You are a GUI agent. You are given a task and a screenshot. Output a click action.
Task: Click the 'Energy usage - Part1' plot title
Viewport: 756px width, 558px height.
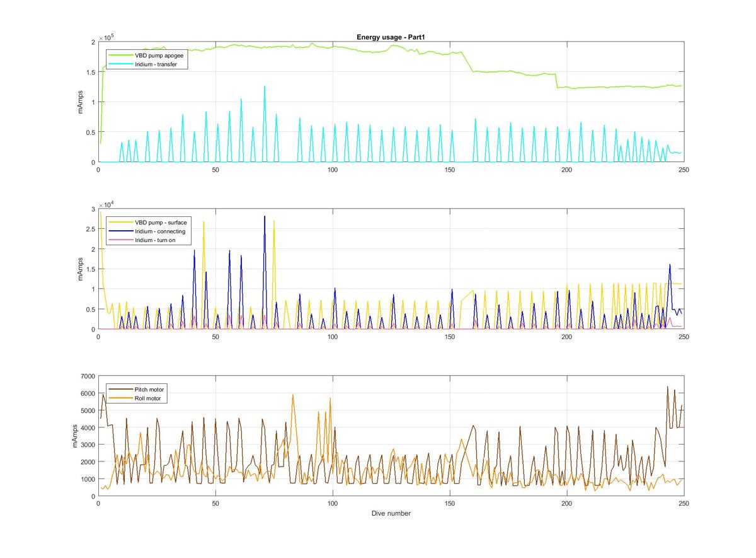[x=391, y=37]
